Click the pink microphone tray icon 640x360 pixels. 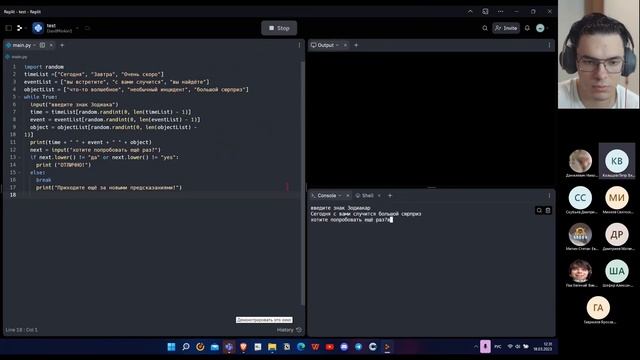point(485,347)
